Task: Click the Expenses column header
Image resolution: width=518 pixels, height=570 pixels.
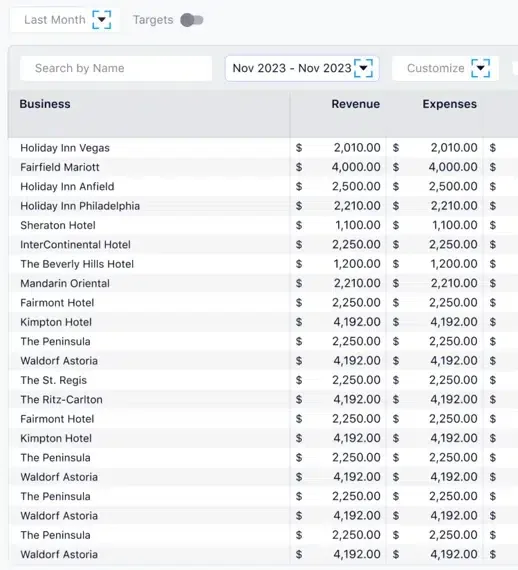Action: [449, 104]
